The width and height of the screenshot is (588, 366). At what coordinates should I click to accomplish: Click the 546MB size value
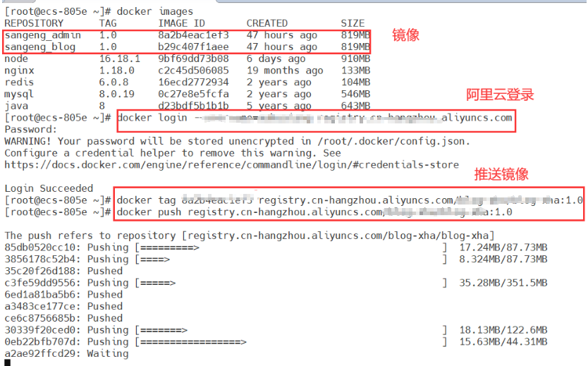coord(356,94)
